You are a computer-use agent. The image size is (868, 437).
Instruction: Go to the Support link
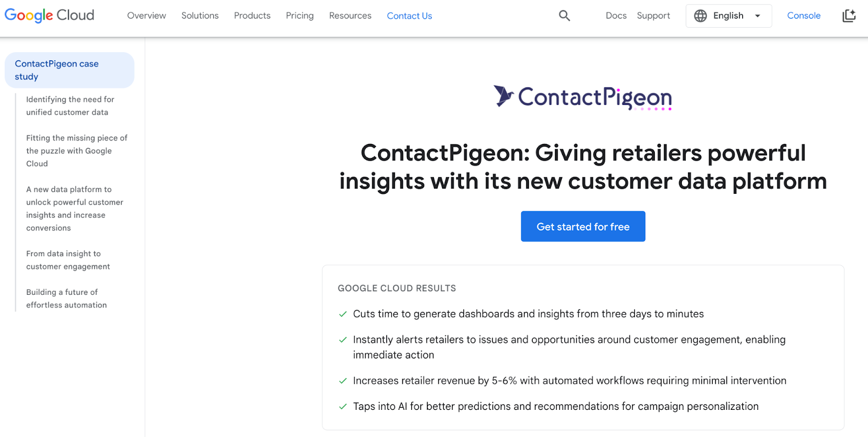[653, 16]
